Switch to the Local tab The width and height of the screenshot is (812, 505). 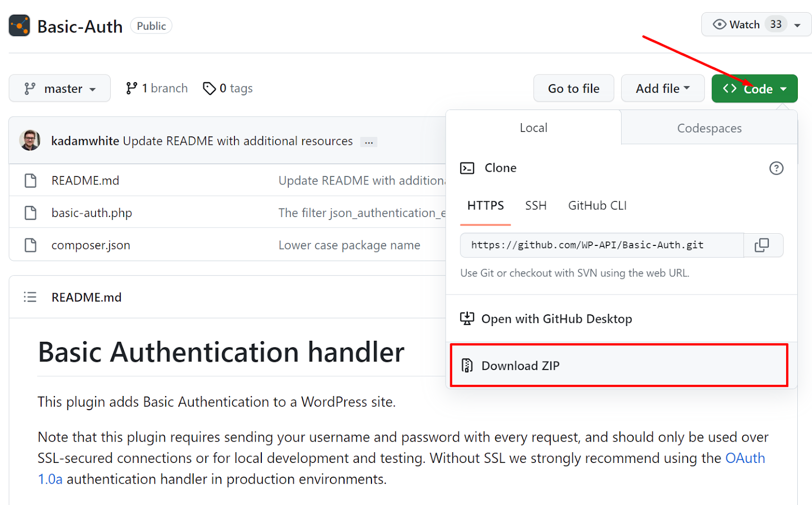pos(533,128)
